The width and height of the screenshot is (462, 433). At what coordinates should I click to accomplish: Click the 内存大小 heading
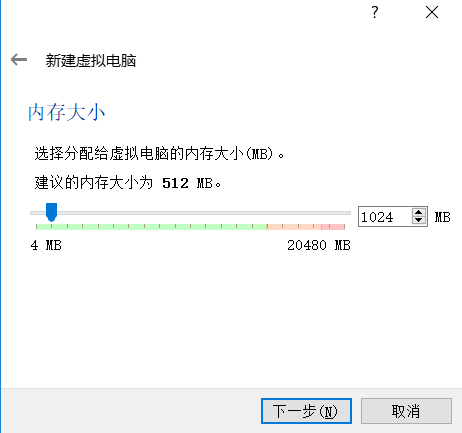[x=67, y=112]
